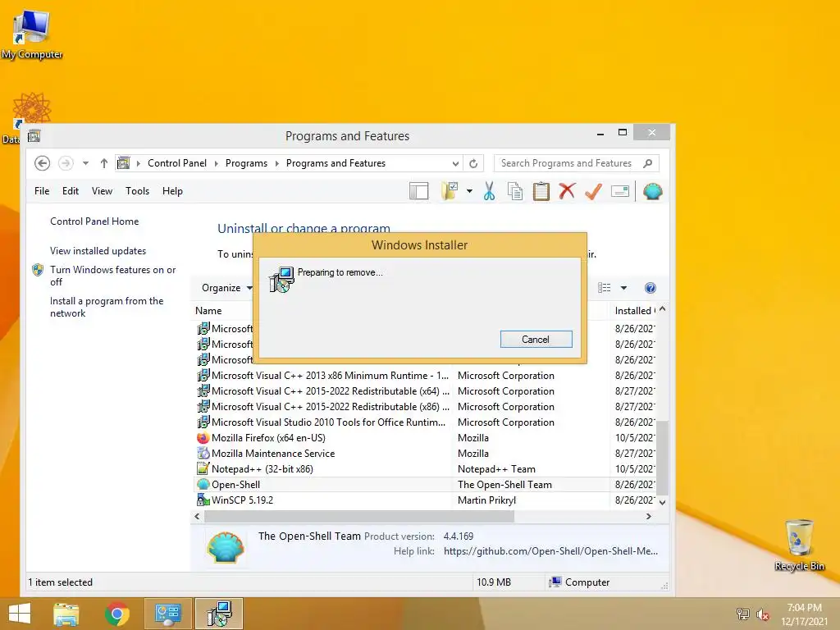Open Install a program from the network

click(107, 307)
